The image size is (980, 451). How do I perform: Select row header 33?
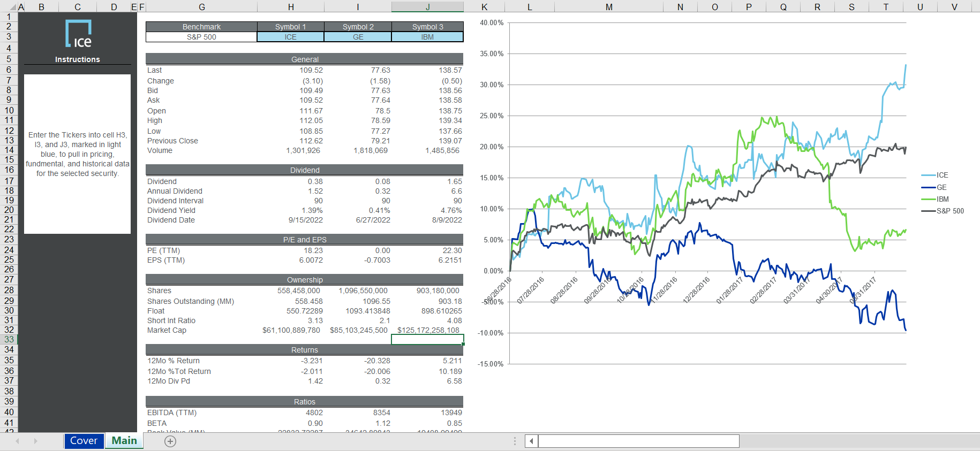(9, 339)
